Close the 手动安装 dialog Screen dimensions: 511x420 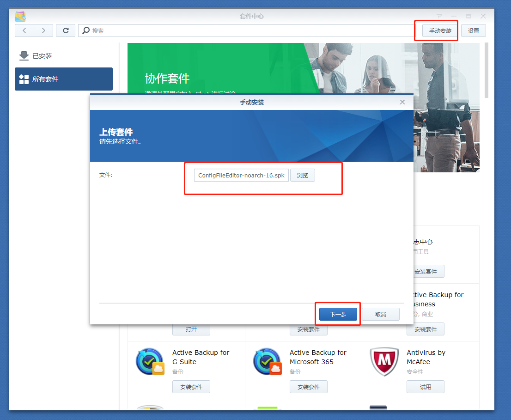click(402, 102)
